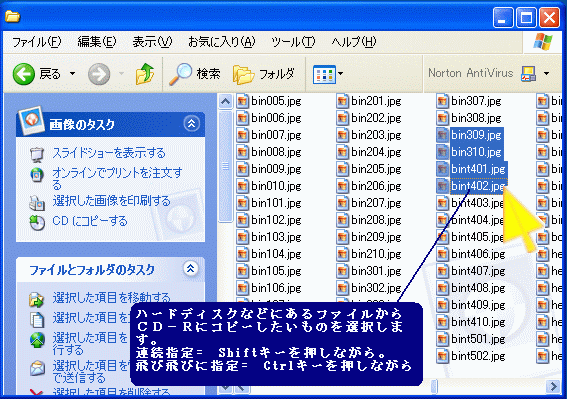Open the Back button history dropdown
The width and height of the screenshot is (567, 399).
73,74
